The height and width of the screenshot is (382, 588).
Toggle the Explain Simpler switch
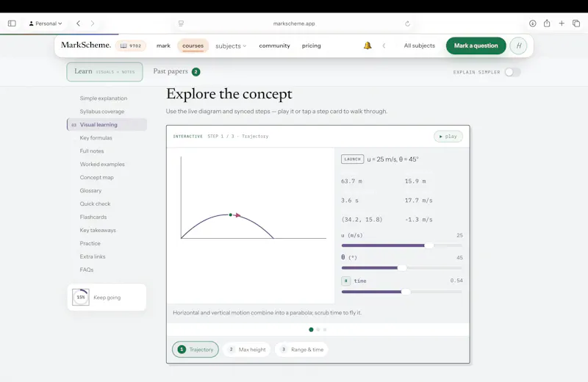point(512,72)
